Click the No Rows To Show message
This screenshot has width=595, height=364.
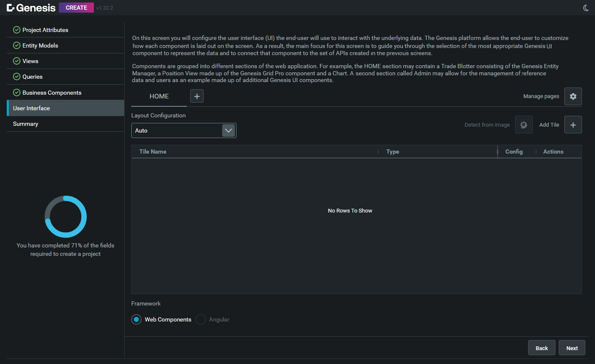pos(350,211)
